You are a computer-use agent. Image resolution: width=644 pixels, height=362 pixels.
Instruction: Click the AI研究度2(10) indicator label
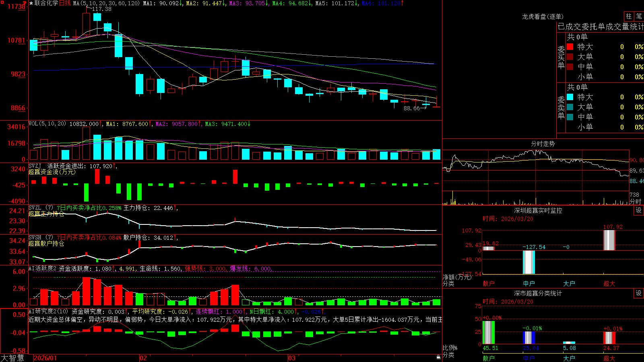(x=48, y=311)
